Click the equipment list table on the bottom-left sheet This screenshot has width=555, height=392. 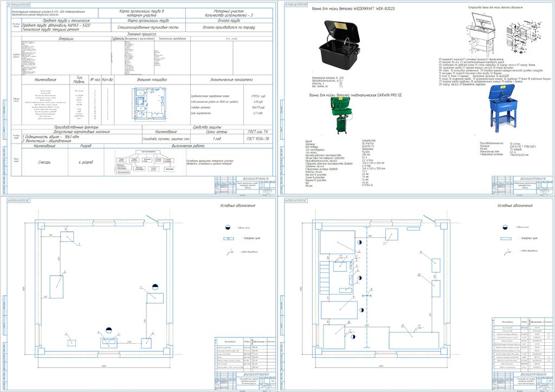[x=245, y=355]
